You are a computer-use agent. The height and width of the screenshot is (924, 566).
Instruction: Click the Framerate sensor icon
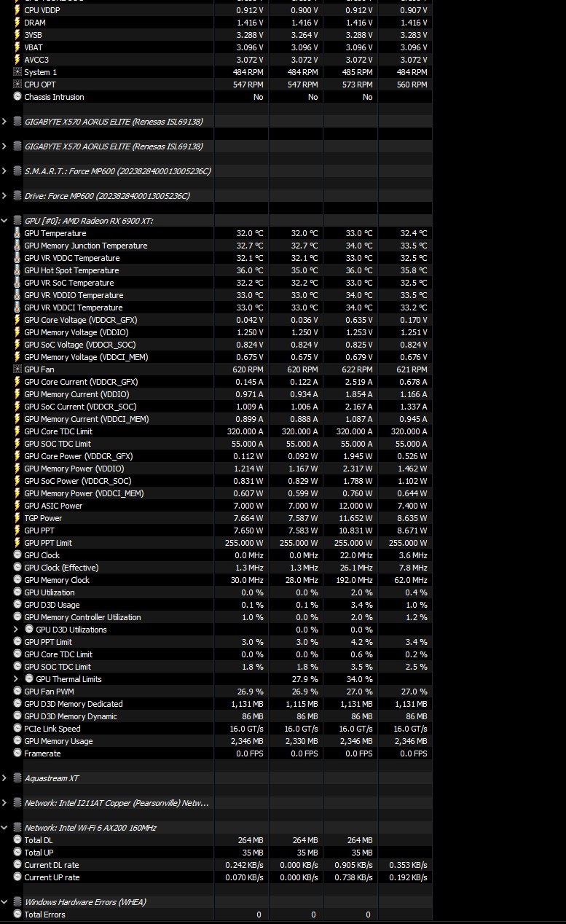17,753
